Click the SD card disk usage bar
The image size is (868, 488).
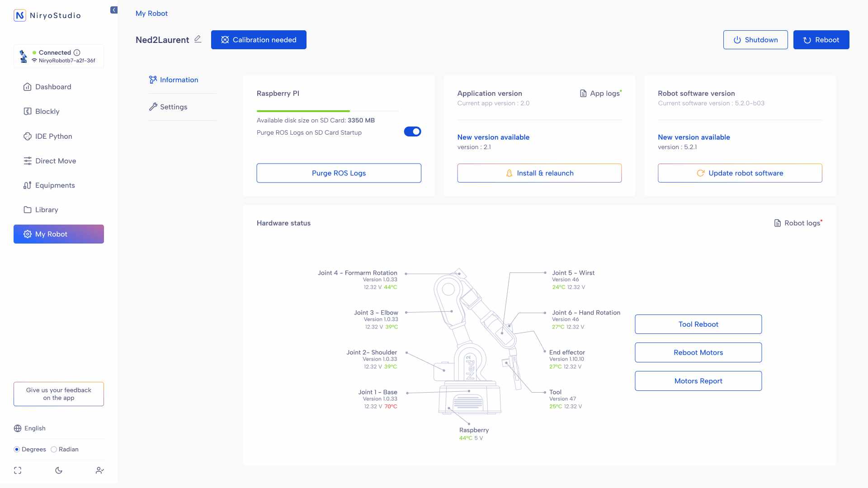click(x=328, y=111)
